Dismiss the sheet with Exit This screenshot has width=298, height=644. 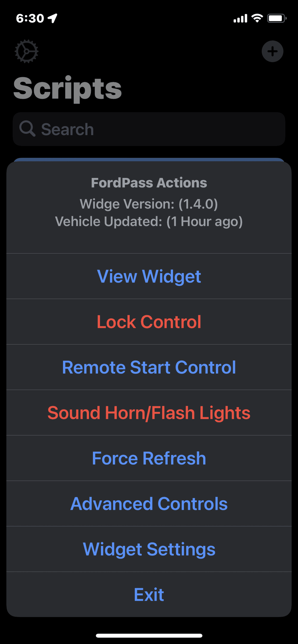point(149,594)
